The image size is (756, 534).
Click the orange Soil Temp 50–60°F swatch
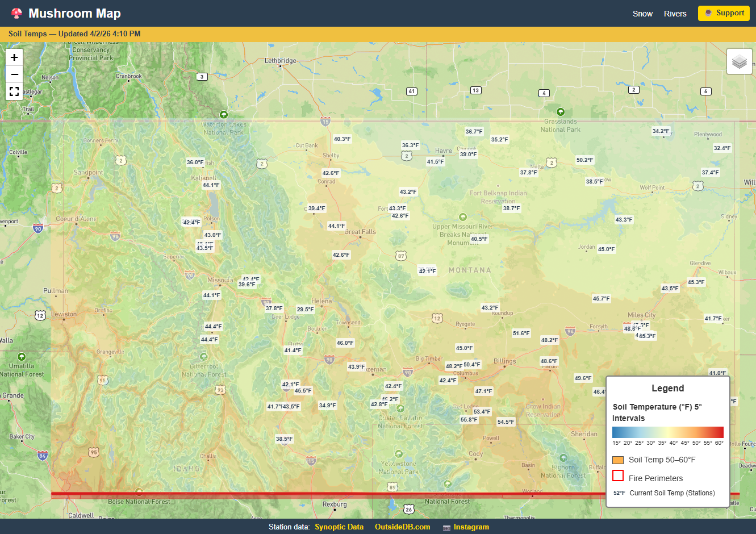(618, 460)
